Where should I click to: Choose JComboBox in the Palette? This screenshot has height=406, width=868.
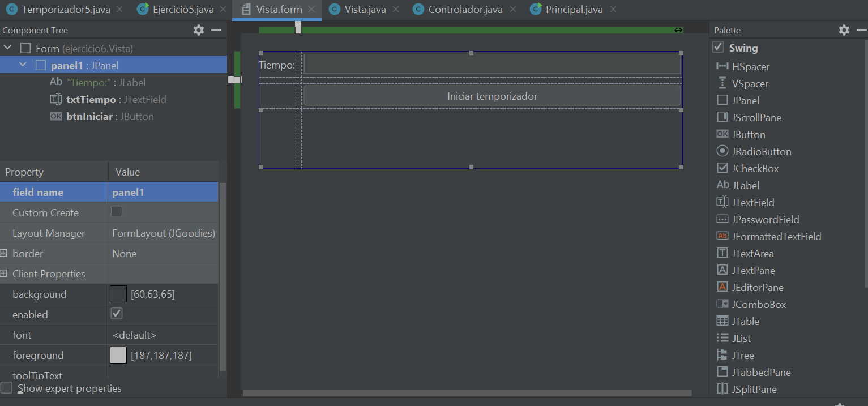[x=758, y=305]
